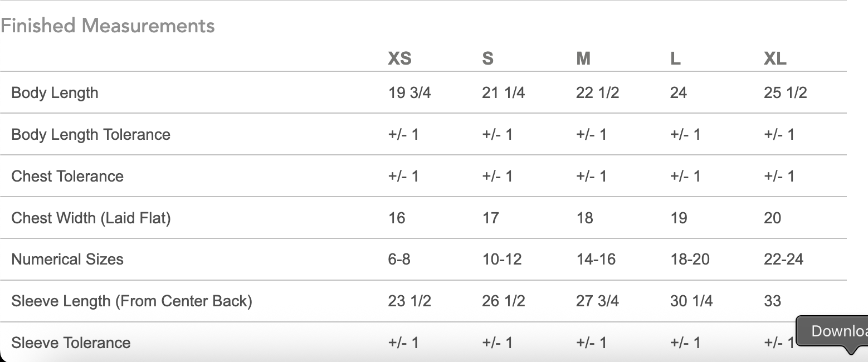
Task: Select the XL size column header
Action: [775, 58]
